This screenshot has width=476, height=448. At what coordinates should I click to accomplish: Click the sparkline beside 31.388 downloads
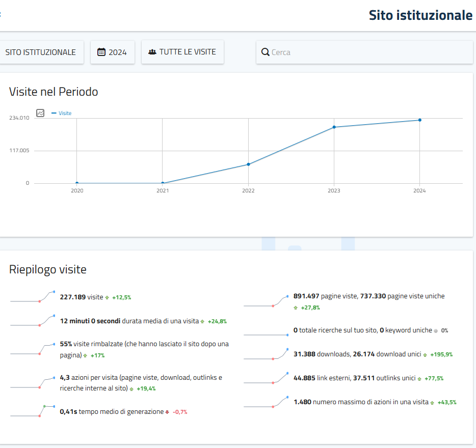tap(266, 354)
